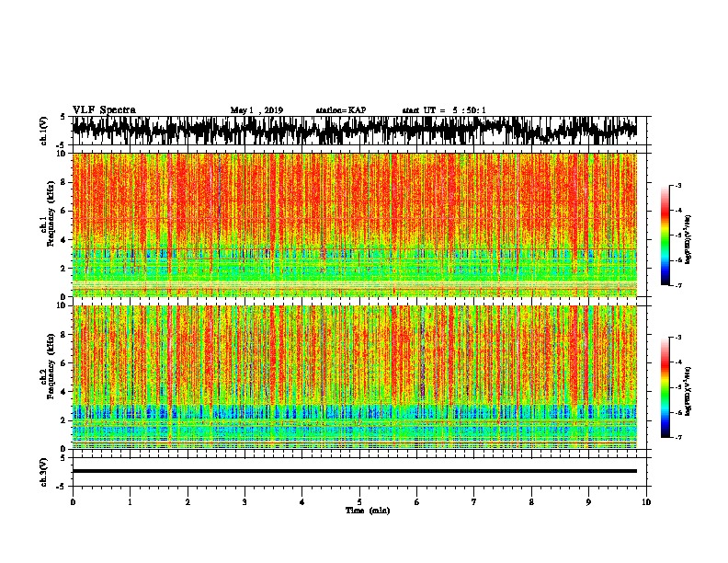The image size is (728, 563).
Task: Click the "5" tick on ch.1(V) axis
Action: tap(63, 117)
